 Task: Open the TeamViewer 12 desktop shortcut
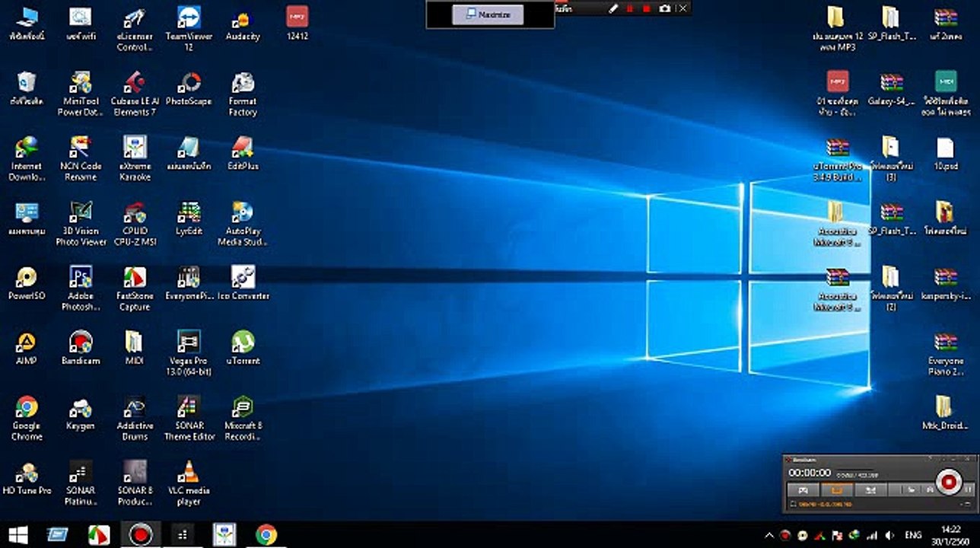point(189,28)
